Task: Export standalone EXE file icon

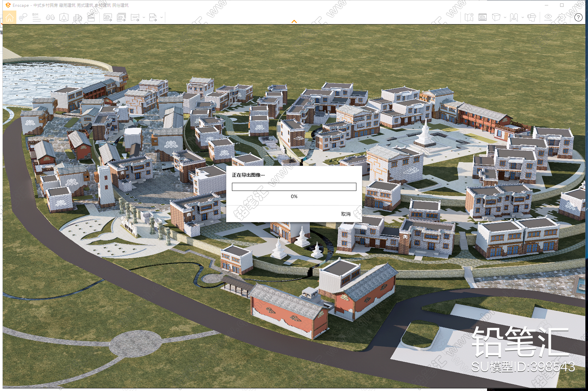Action: pos(153,17)
